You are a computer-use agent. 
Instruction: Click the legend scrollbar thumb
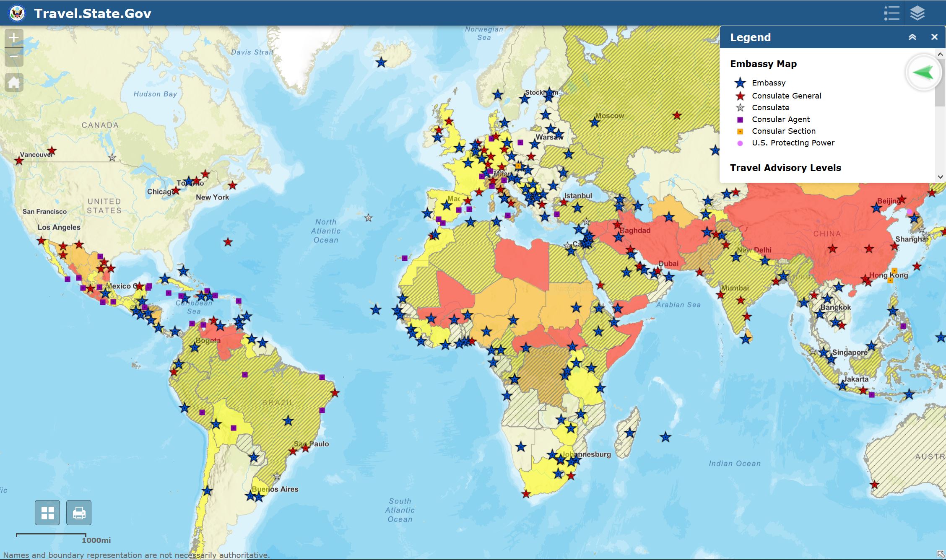point(940,82)
